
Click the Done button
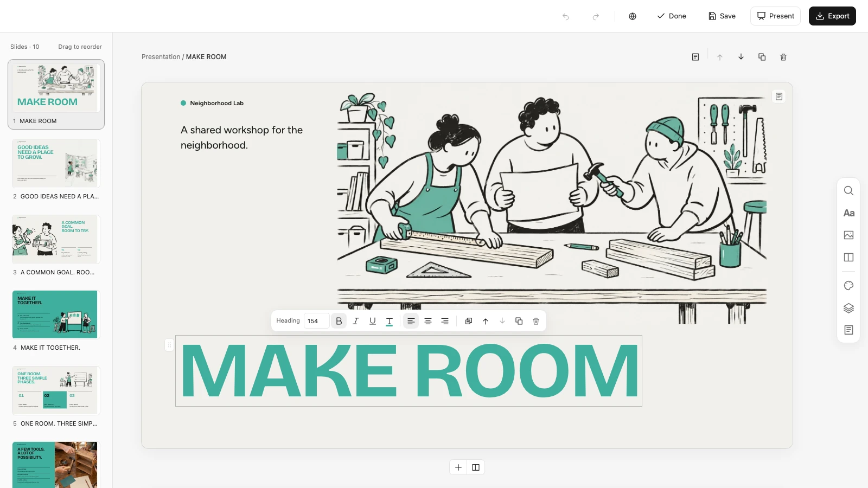click(x=672, y=16)
